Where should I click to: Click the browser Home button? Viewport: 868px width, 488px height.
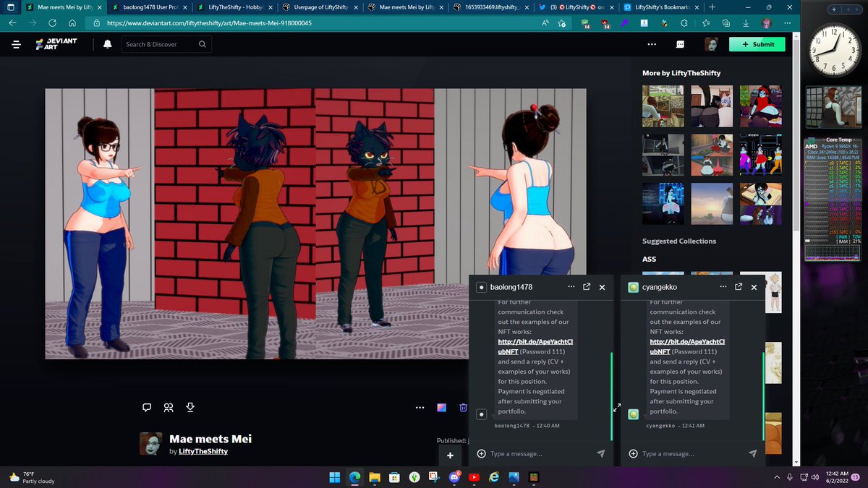click(72, 22)
